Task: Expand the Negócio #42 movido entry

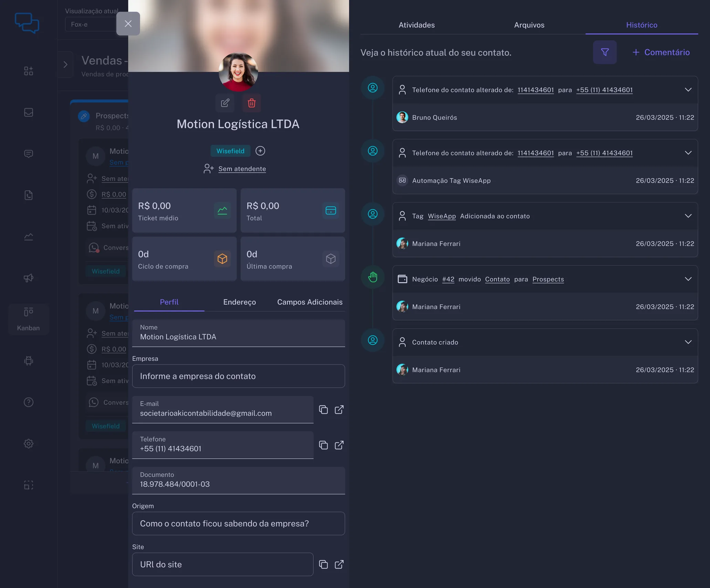Action: point(688,279)
